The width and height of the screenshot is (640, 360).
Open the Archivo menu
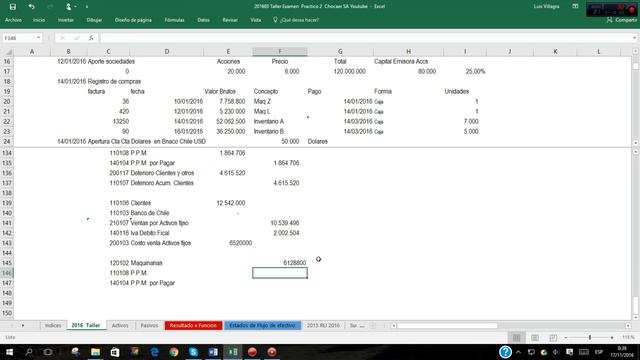(x=13, y=20)
